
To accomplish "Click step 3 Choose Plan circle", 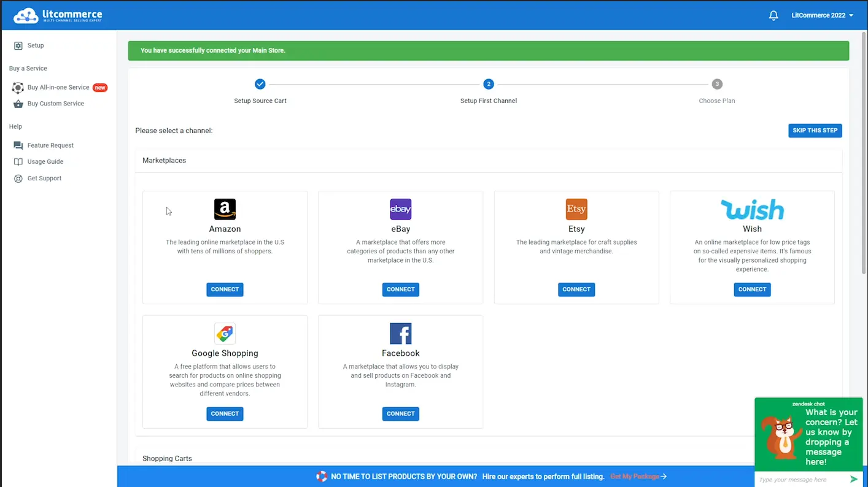I will pos(717,84).
